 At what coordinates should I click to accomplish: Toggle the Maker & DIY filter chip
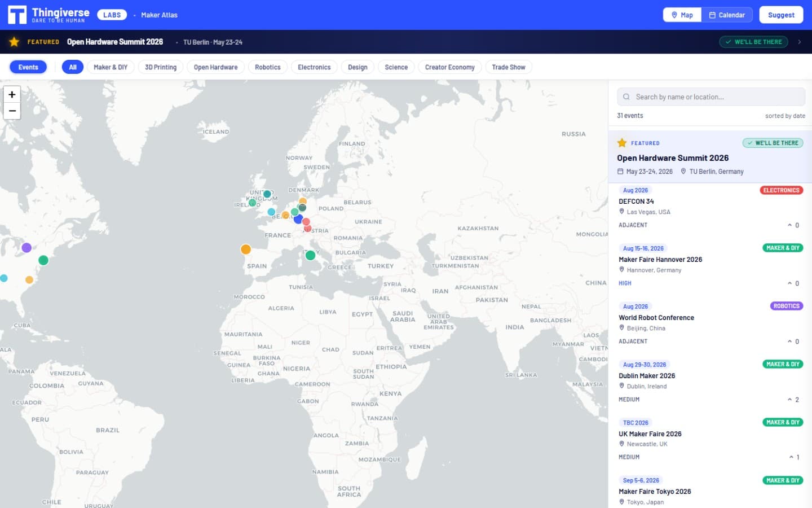(111, 67)
